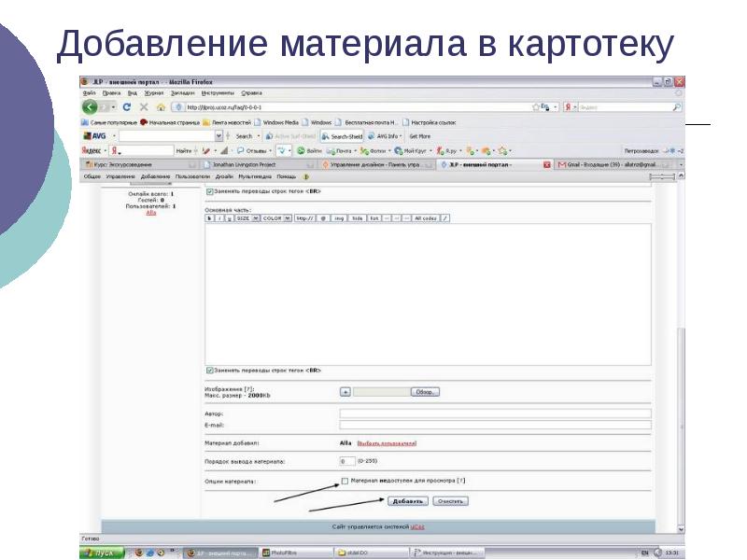Insert image with the img editor button
The image size is (747, 560).
coord(339,217)
